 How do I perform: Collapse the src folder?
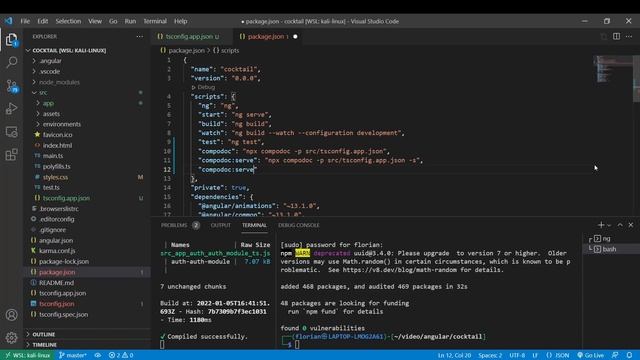click(43, 93)
